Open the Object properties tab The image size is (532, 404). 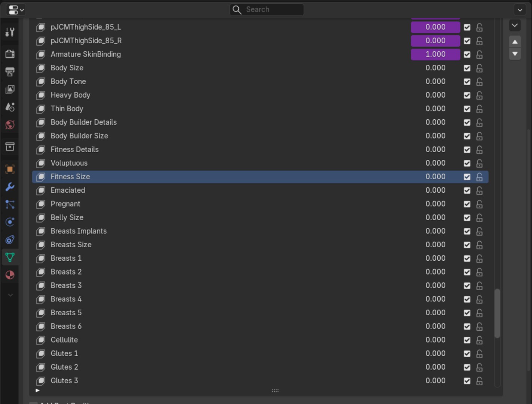click(10, 169)
